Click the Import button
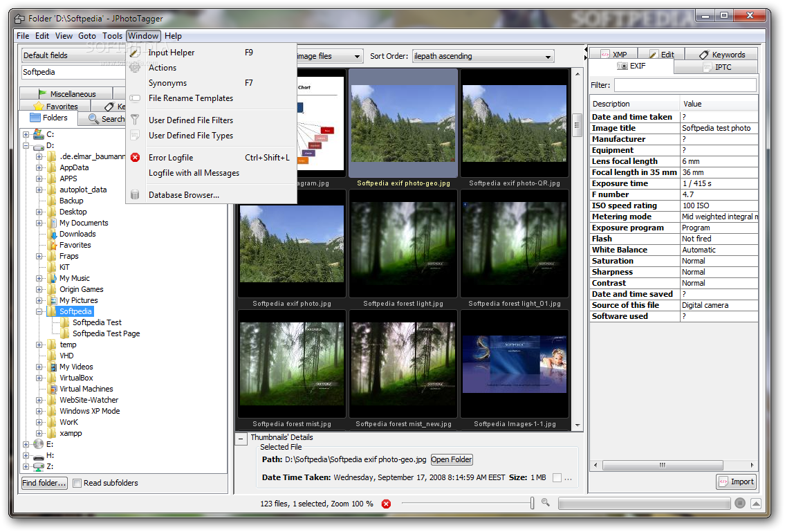 click(x=737, y=482)
